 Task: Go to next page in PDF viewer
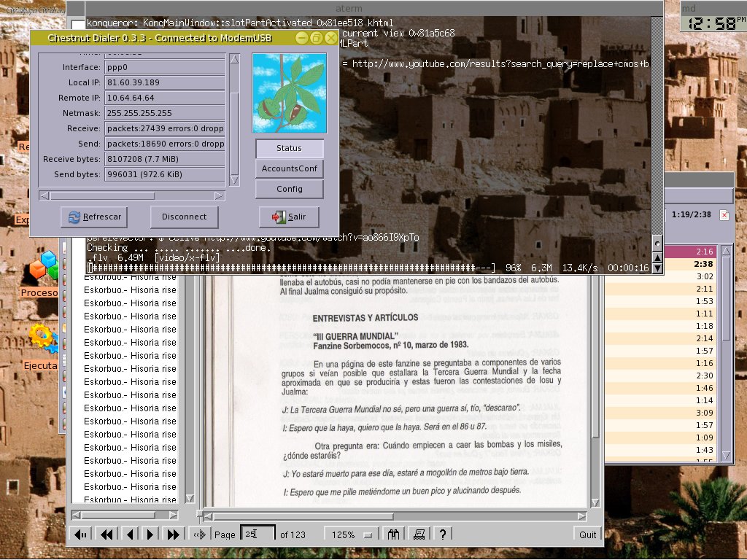(150, 534)
